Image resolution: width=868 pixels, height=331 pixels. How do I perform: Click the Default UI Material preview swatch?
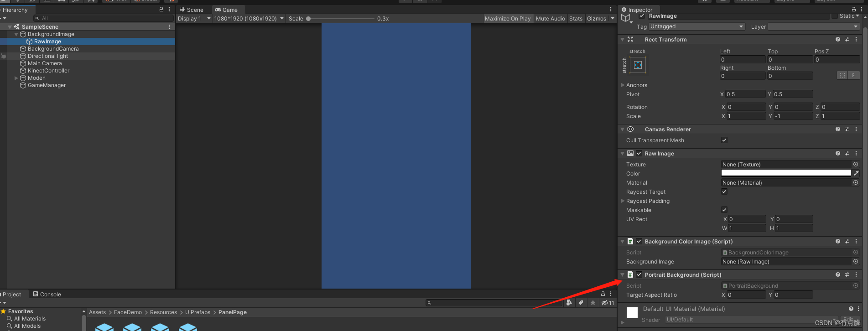[x=632, y=313]
